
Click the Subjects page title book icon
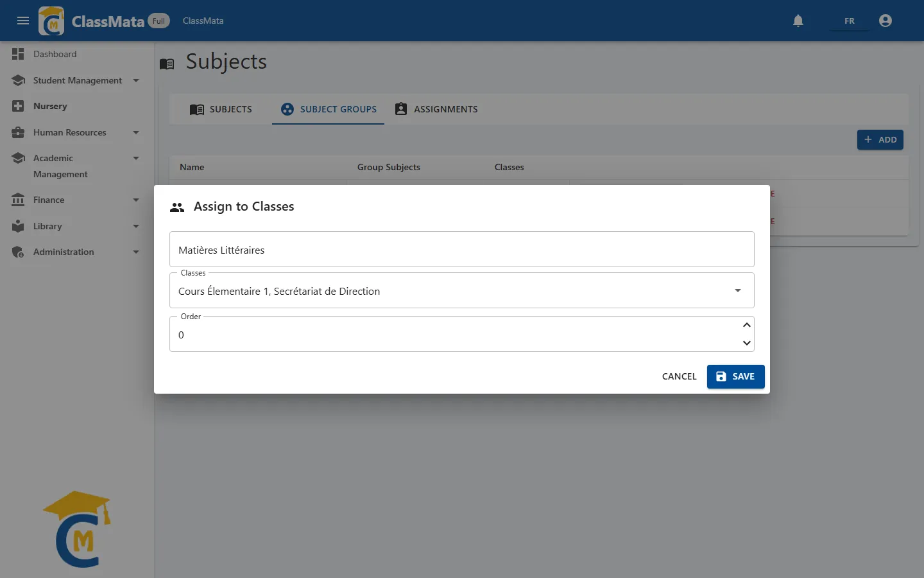click(x=167, y=64)
